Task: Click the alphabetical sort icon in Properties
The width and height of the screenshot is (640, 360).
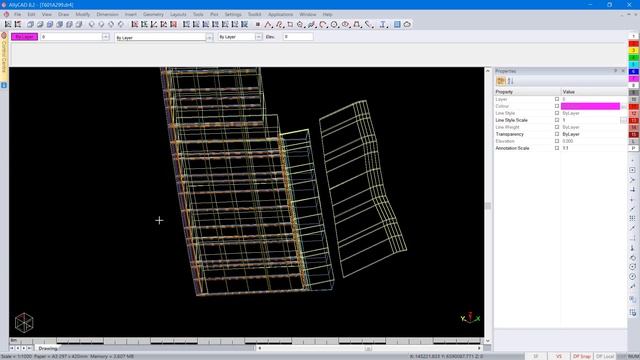Action: click(510, 81)
